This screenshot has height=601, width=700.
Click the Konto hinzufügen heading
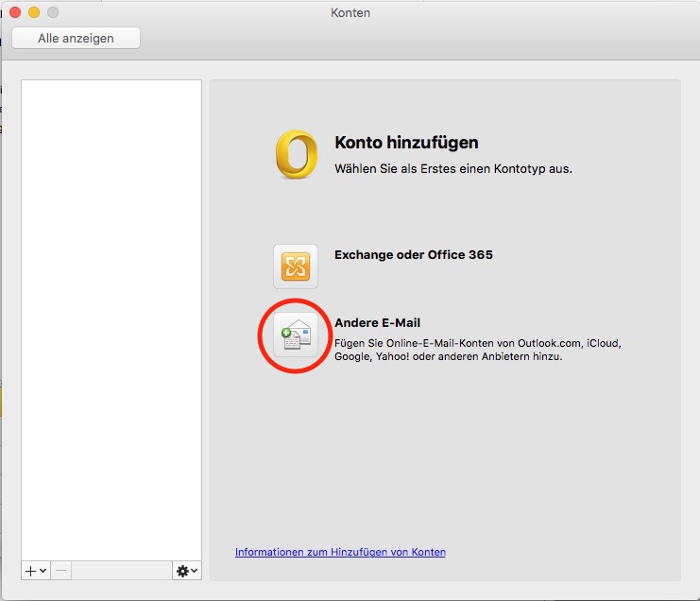click(406, 143)
